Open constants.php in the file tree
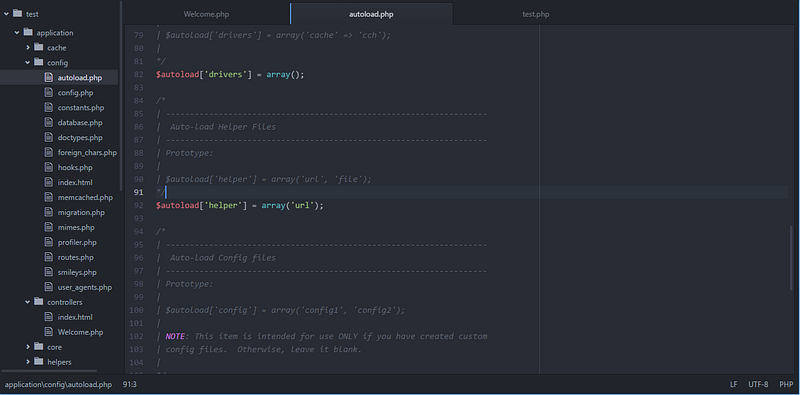The image size is (800, 395). pyautogui.click(x=81, y=108)
